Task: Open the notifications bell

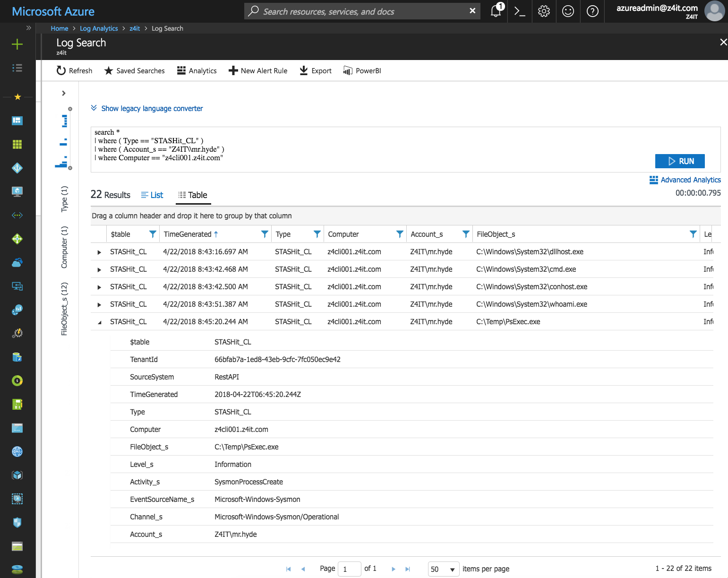Action: pyautogui.click(x=496, y=11)
